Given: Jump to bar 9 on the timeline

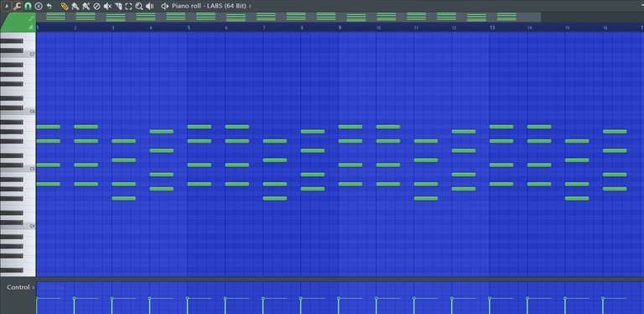Looking at the screenshot, I should click(x=340, y=28).
